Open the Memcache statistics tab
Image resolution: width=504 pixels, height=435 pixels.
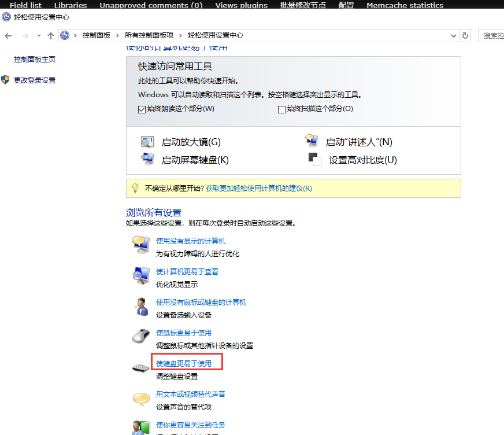[x=405, y=5]
